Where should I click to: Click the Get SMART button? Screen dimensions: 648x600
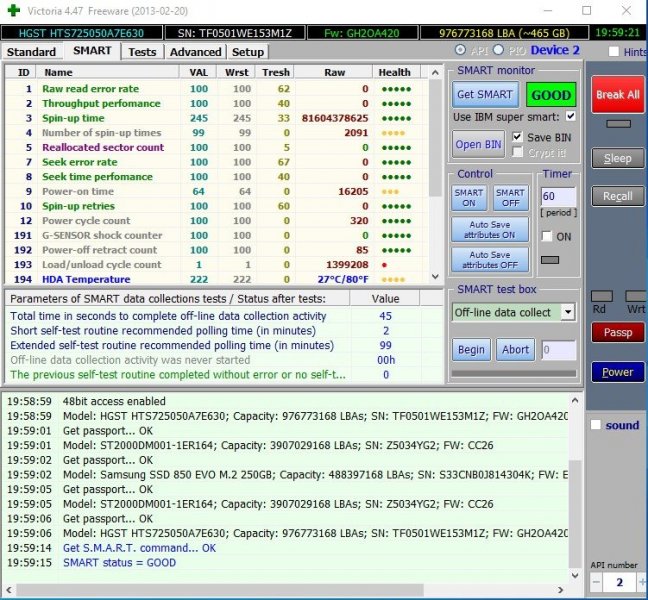click(x=484, y=95)
